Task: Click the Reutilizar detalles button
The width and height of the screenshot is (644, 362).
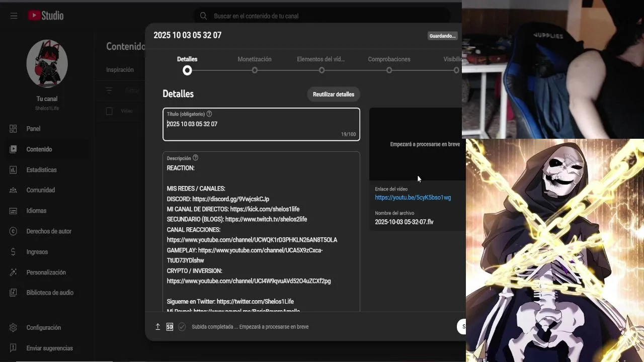Action: pyautogui.click(x=334, y=95)
